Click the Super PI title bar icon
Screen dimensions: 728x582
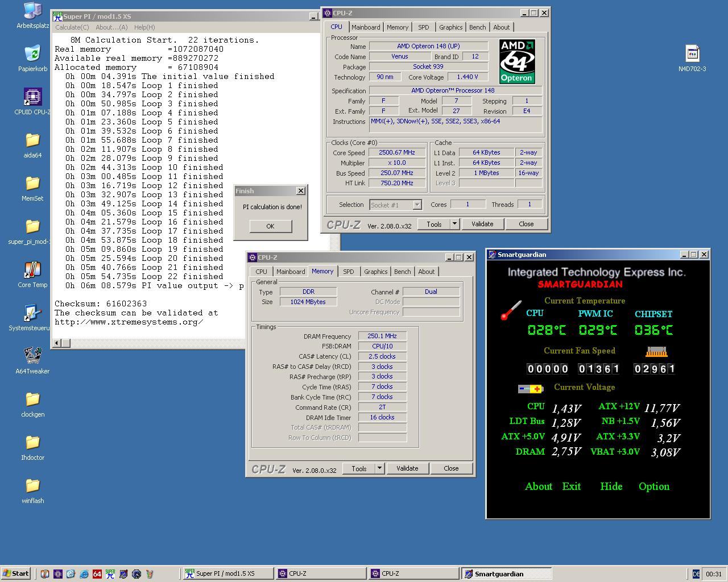point(57,16)
